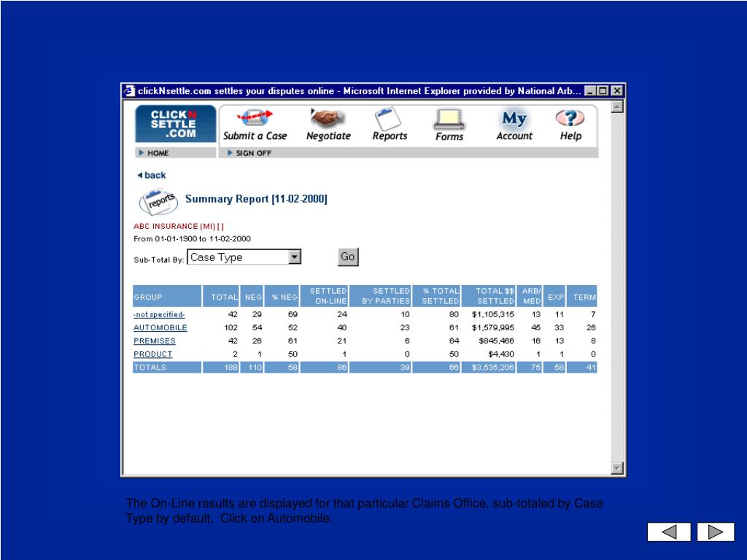This screenshot has width=747, height=560.
Task: Click the TOTAL column header
Action: 221,296
